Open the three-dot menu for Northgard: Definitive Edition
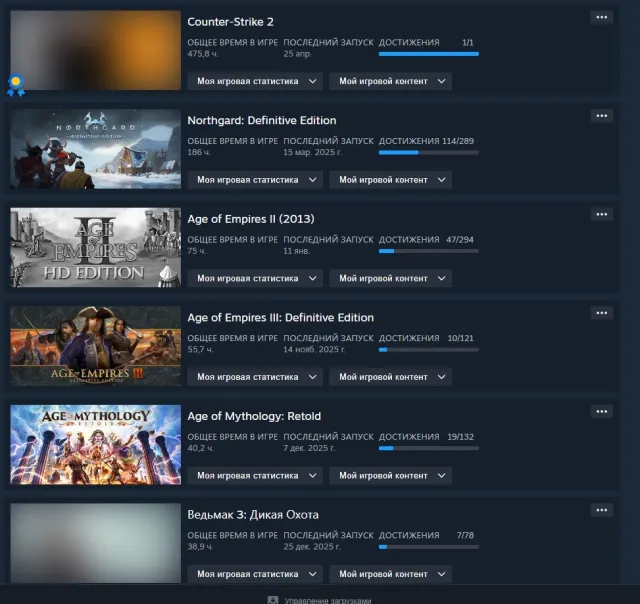 tap(601, 116)
